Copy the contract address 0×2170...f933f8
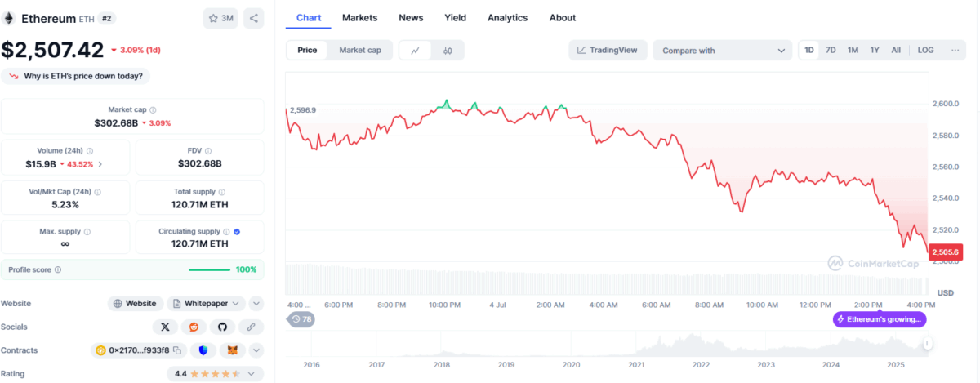The image size is (980, 383). (176, 350)
